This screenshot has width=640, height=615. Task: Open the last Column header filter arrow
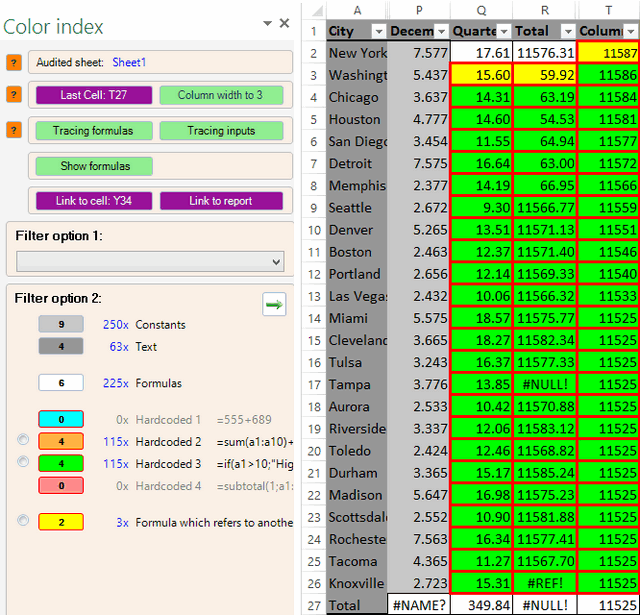tap(631, 31)
